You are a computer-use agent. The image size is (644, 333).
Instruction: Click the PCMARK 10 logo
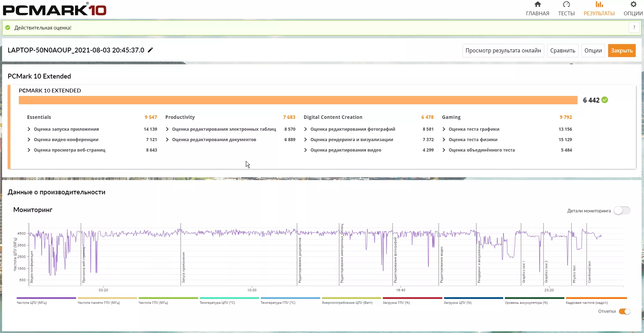[x=55, y=9]
